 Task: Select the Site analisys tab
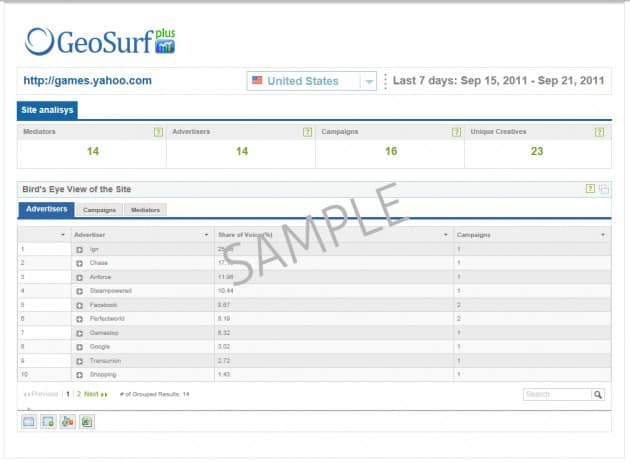(x=47, y=110)
